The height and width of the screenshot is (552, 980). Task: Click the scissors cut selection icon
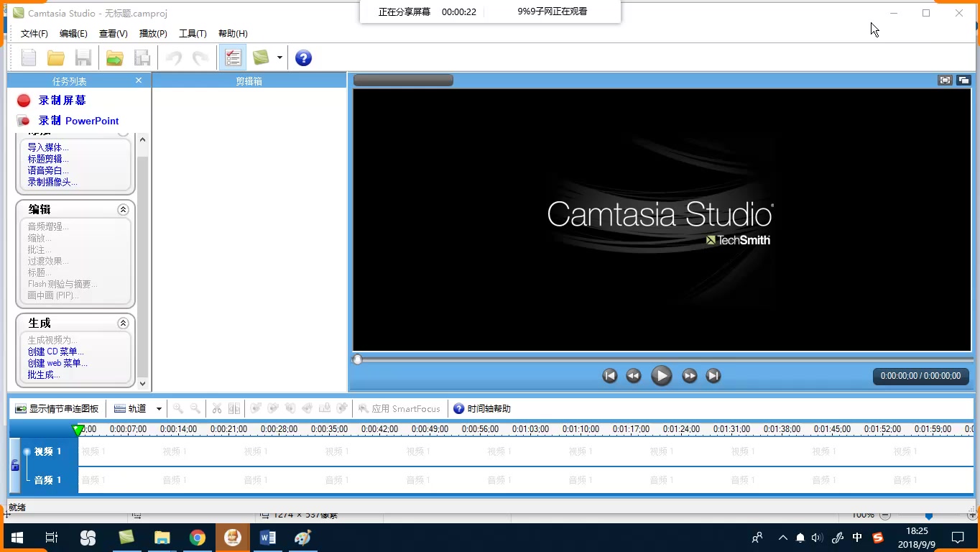coord(216,409)
